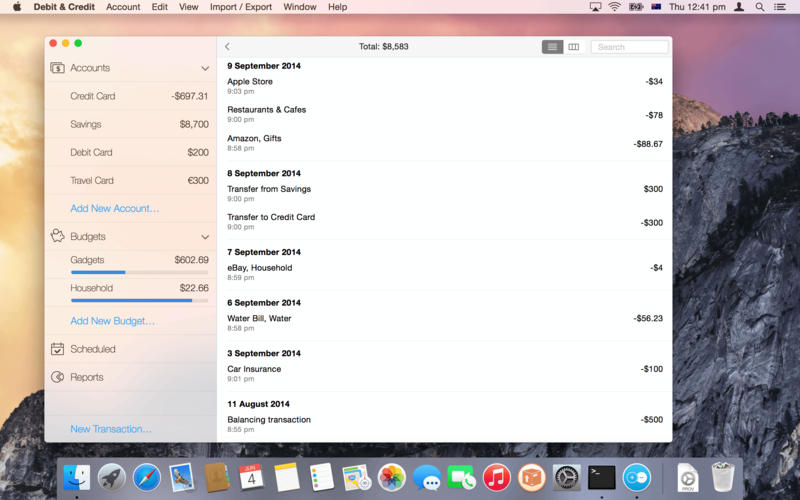Switch to column view mode

[x=574, y=47]
